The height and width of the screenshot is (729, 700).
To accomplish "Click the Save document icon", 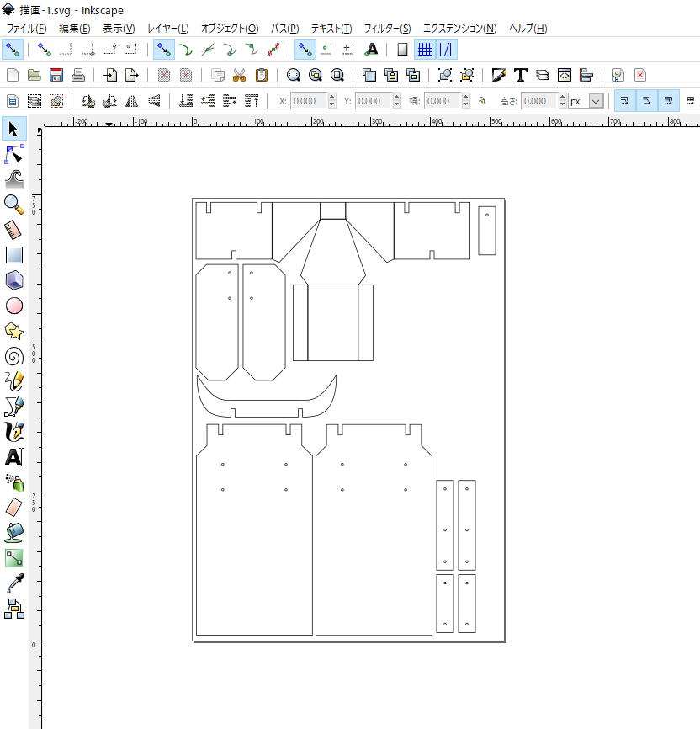I will [x=56, y=75].
